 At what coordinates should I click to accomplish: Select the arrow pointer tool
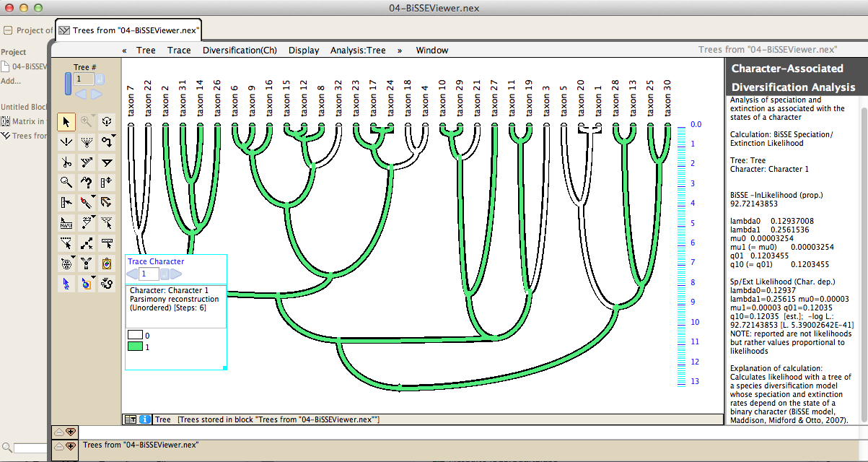[66, 122]
